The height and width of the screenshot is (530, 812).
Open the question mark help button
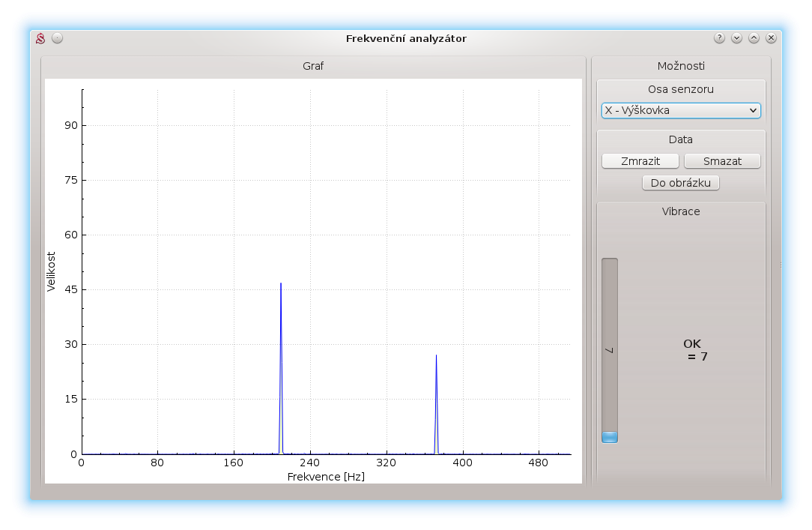719,38
